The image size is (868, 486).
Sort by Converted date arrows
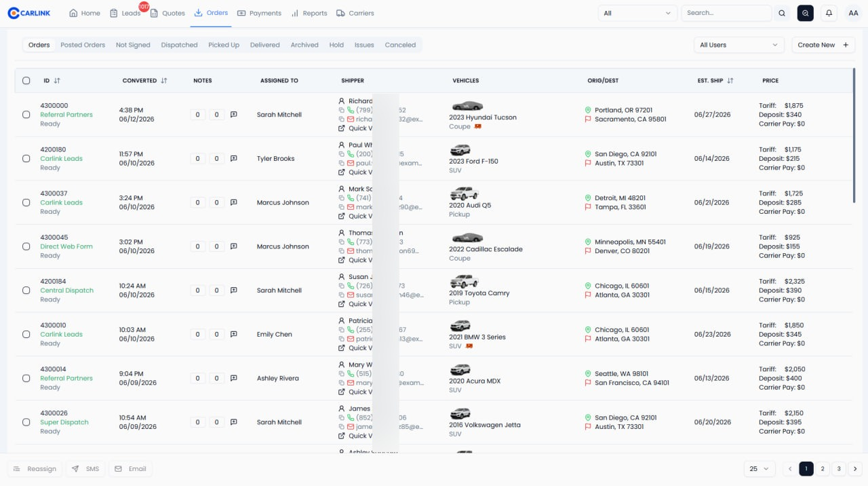[x=164, y=81]
